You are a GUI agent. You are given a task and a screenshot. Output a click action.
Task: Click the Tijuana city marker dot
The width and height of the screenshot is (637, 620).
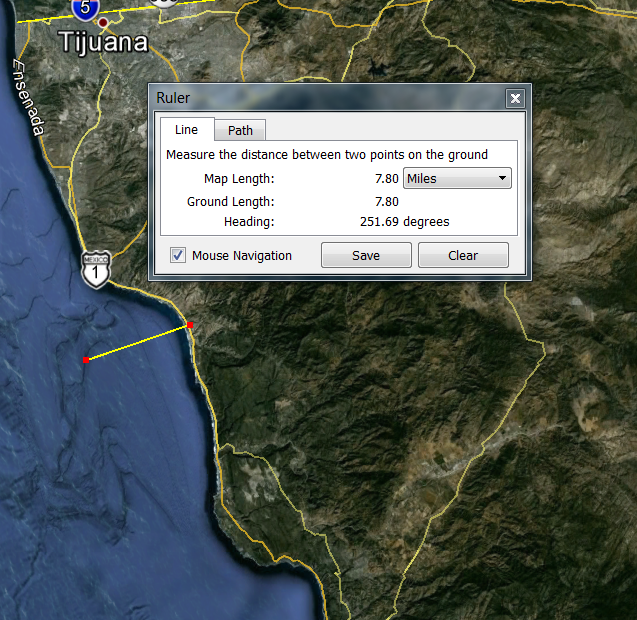pos(103,22)
